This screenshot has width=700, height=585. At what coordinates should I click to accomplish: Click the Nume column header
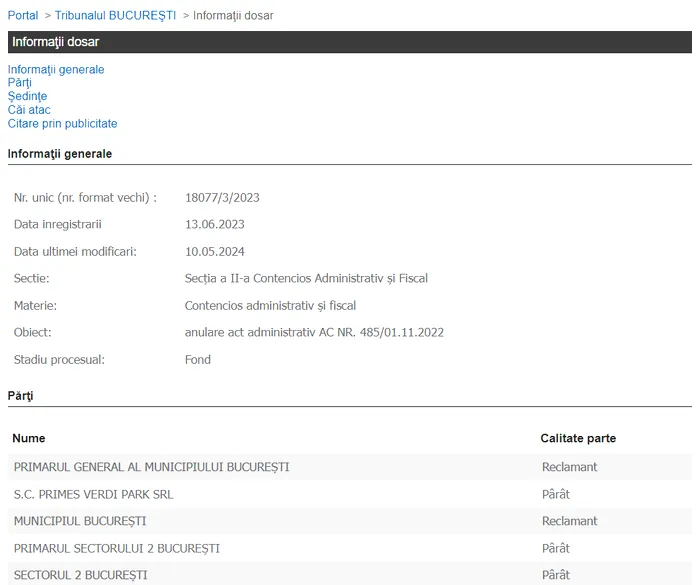click(29, 439)
